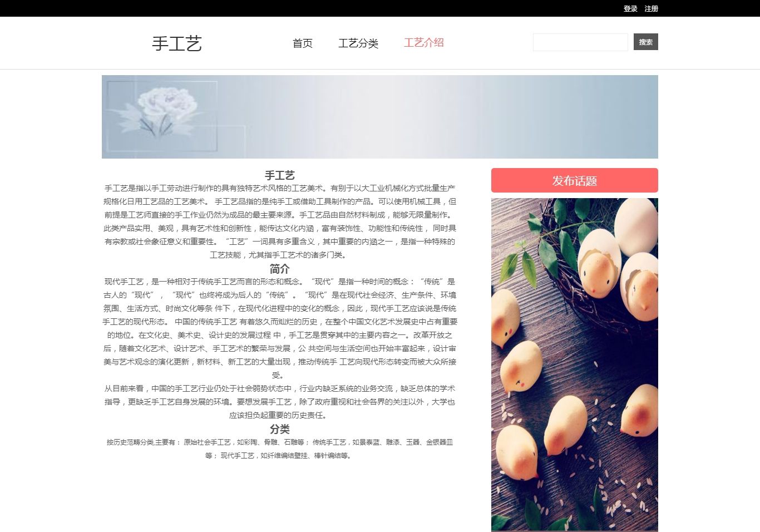Click the 手工艺 site logo
The image size is (760, 532).
point(177,43)
